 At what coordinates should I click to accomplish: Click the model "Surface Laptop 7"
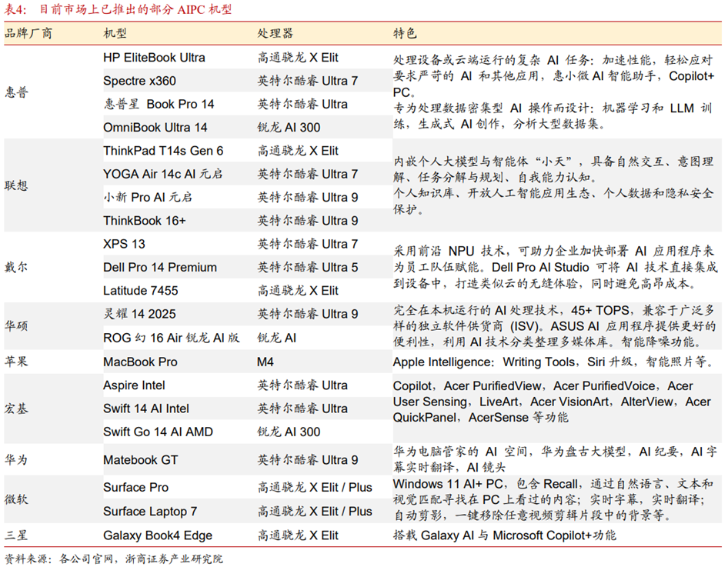click(x=150, y=512)
